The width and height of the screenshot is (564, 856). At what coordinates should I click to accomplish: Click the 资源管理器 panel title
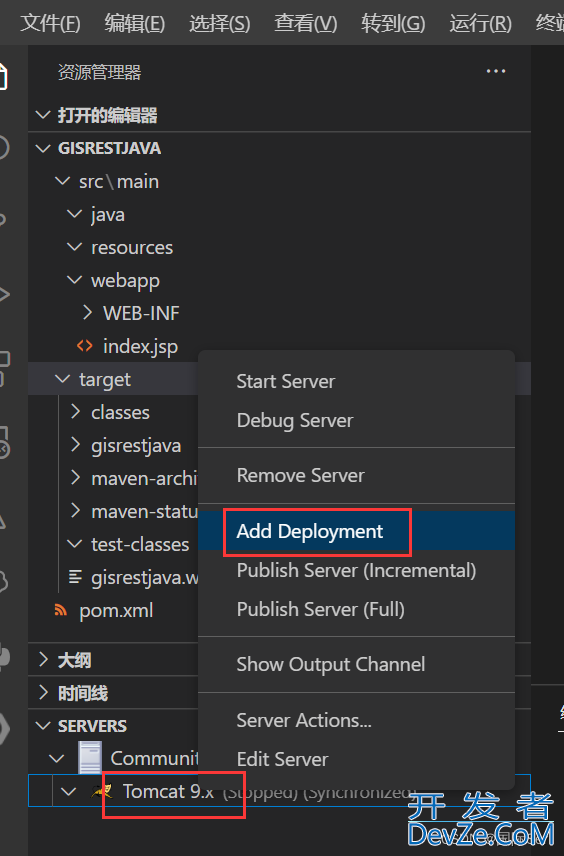[99, 72]
